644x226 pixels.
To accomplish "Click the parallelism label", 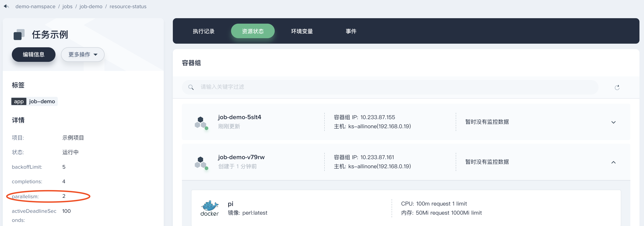I will 25,196.
